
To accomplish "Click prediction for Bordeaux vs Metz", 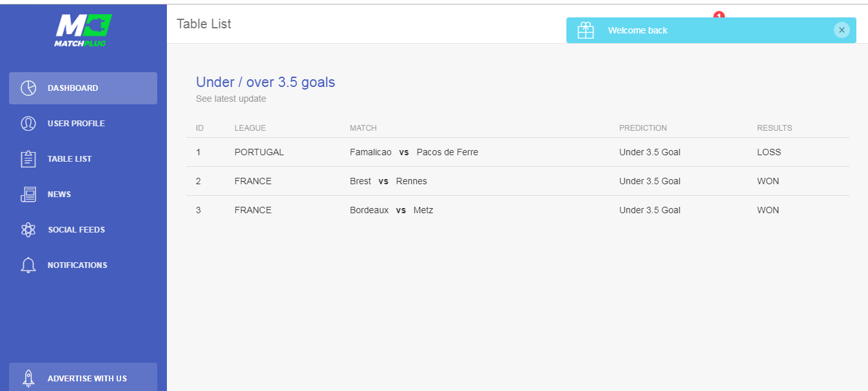I will click(x=650, y=210).
